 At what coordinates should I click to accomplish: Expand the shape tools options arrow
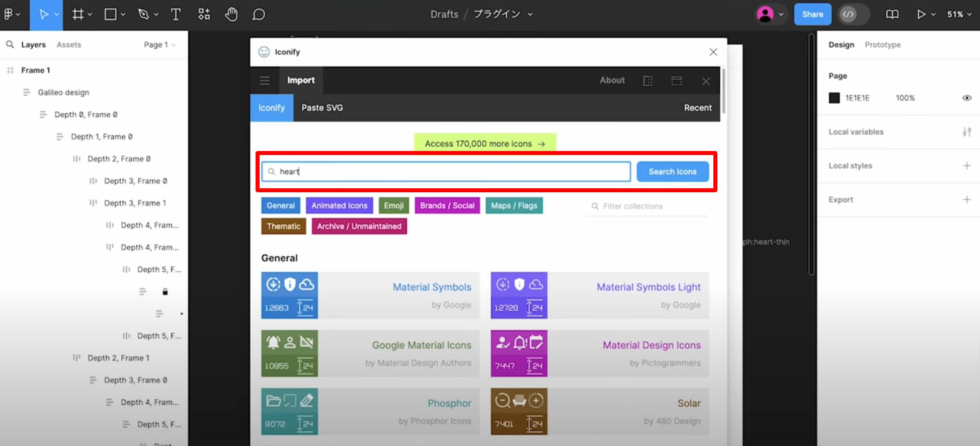[x=123, y=14]
